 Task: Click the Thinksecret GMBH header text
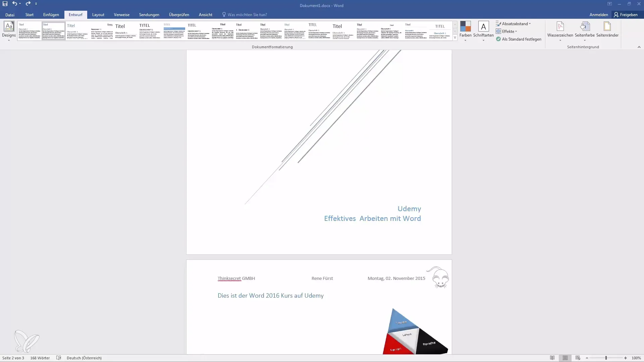pos(236,279)
